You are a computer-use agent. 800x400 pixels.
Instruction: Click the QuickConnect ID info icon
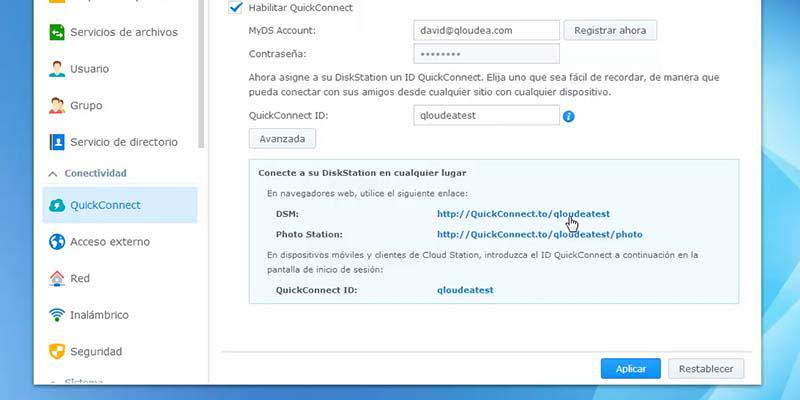(568, 116)
